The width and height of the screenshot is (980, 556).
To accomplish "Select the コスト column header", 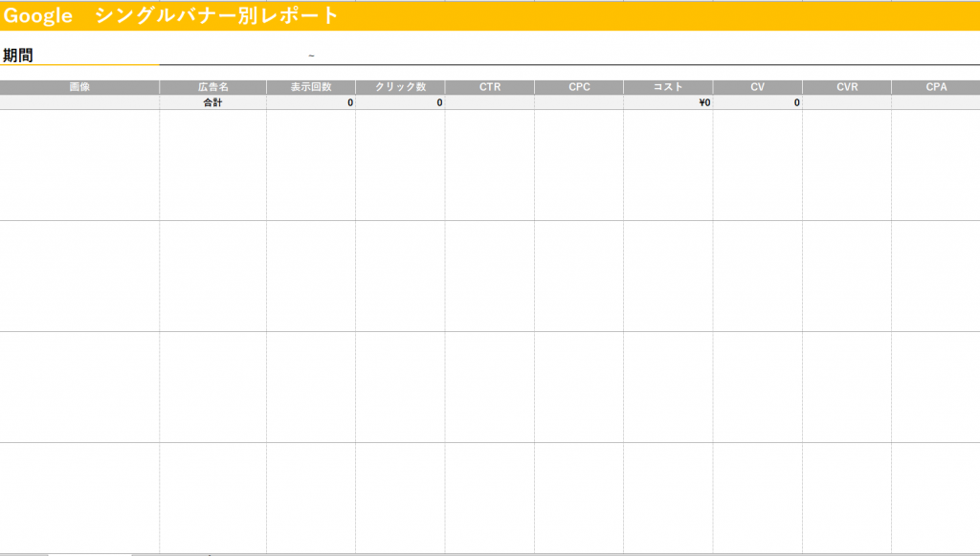I will (x=668, y=87).
